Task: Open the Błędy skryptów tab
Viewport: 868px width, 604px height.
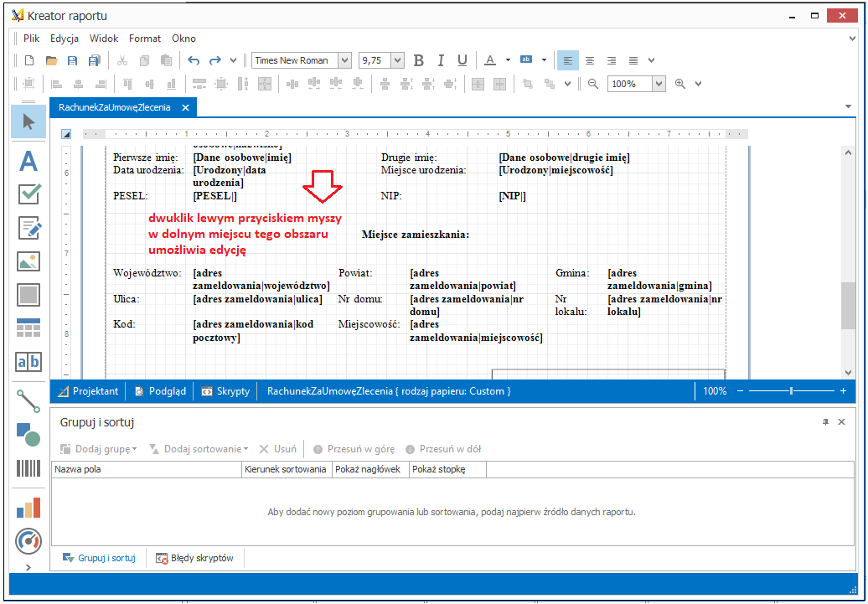Action: pyautogui.click(x=195, y=558)
